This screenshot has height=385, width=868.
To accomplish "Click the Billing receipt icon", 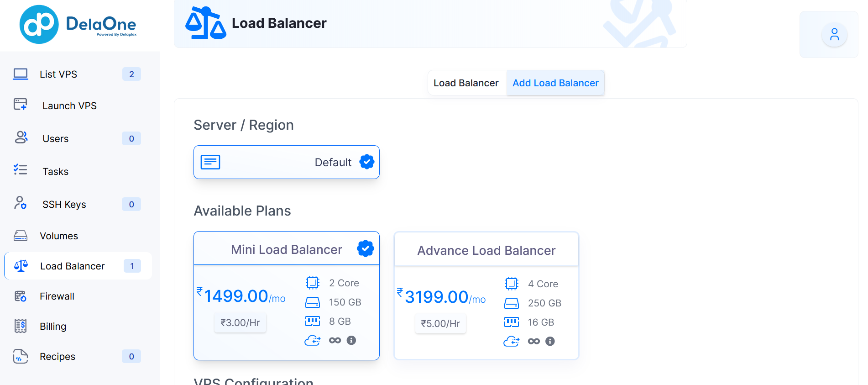I will (x=21, y=326).
